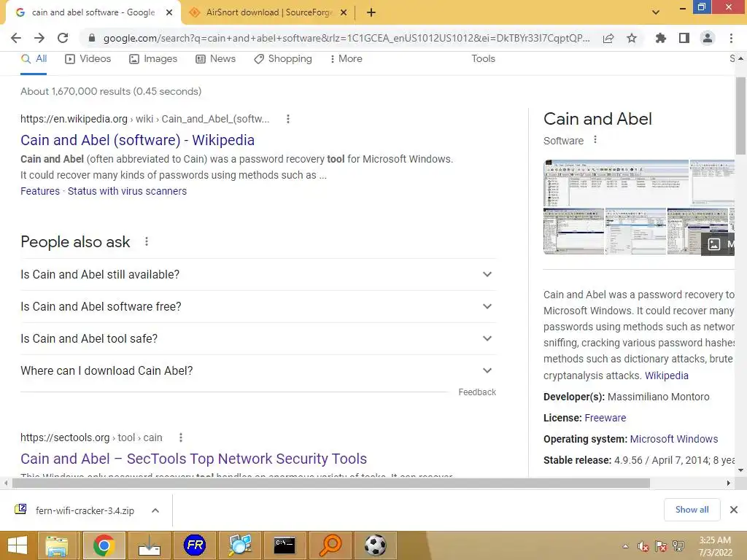Go back to the previous page

tap(16, 38)
